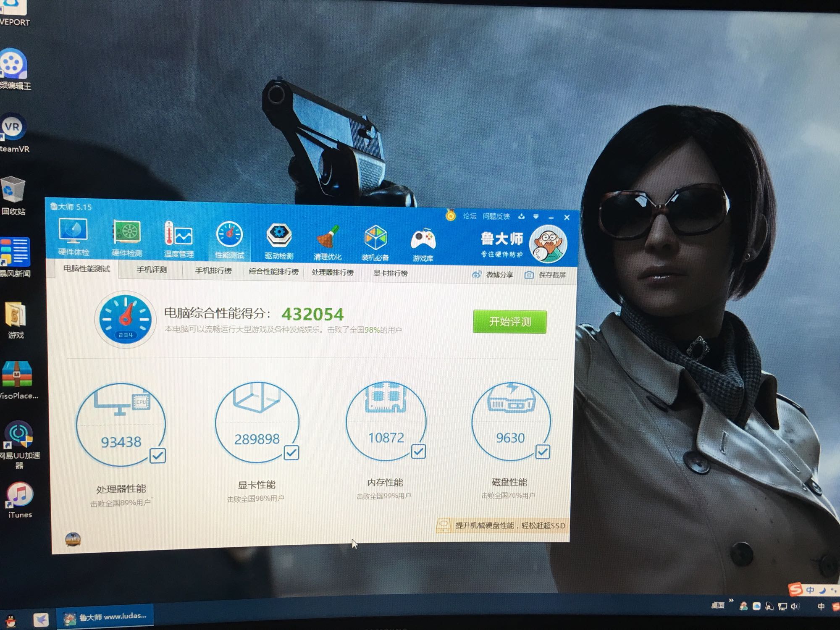Click 提升机械硬盘性能 promotion banner
The width and height of the screenshot is (840, 630).
click(x=503, y=525)
